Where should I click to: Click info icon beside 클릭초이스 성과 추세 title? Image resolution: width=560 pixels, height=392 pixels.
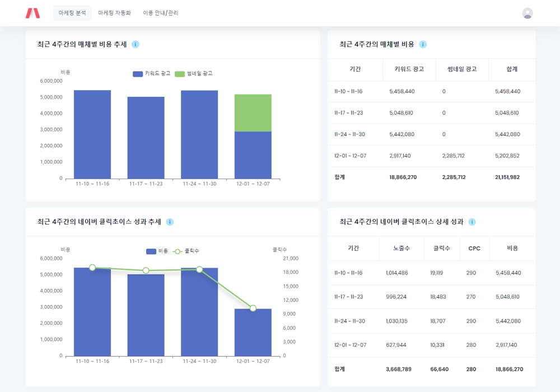point(170,222)
